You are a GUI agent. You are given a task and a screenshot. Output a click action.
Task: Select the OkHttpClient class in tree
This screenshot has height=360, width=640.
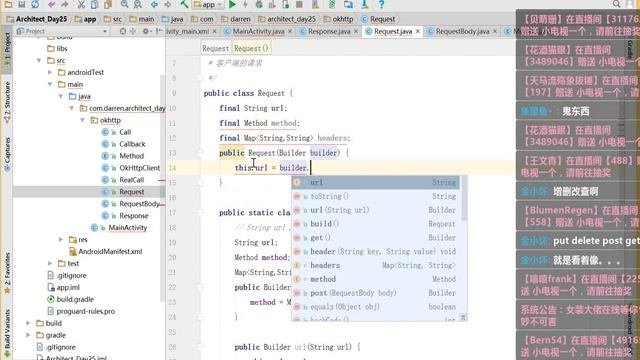pos(139,168)
